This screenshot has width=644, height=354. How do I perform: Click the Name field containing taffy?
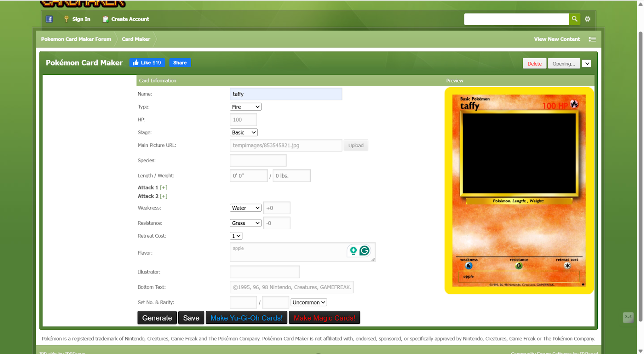286,94
